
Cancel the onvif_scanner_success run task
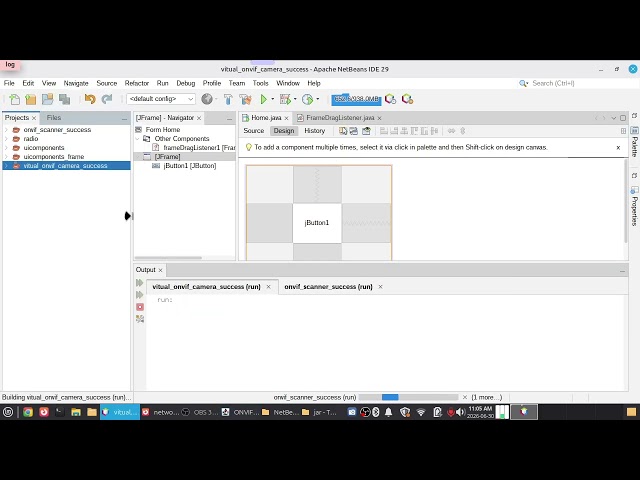[464, 397]
